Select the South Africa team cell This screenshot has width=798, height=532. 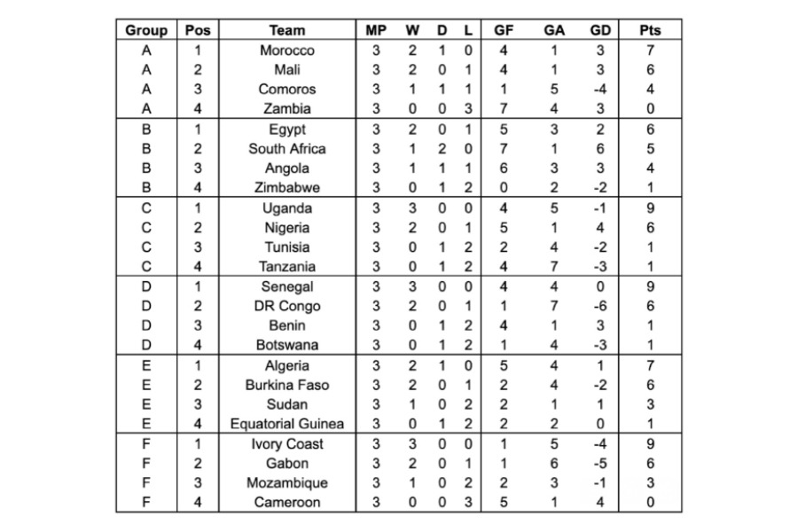pyautogui.click(x=287, y=149)
